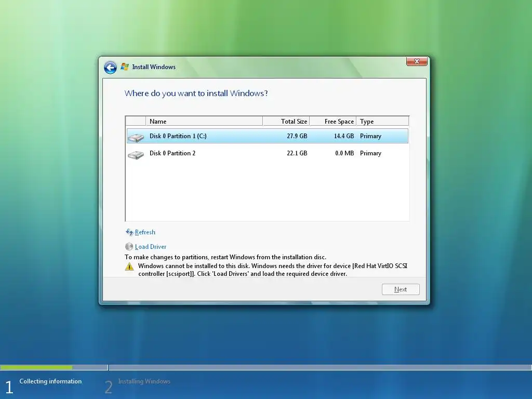This screenshot has height=399, width=532.
Task: Open the Load Driver link
Action: (x=151, y=247)
